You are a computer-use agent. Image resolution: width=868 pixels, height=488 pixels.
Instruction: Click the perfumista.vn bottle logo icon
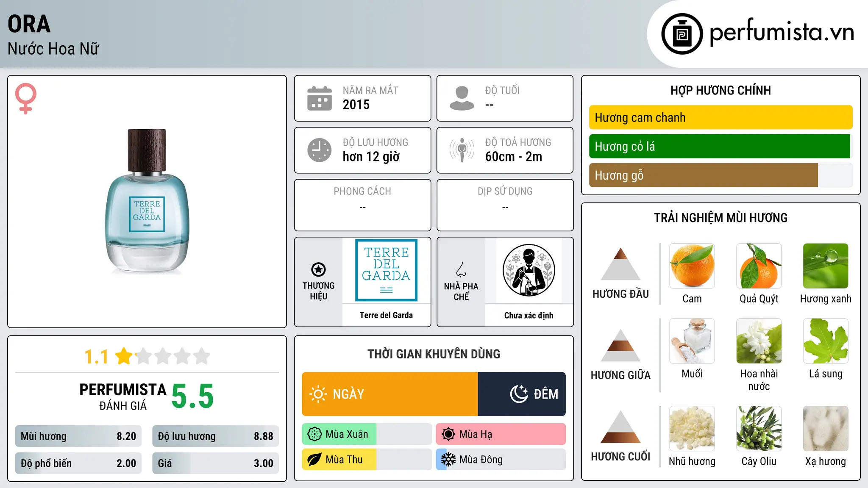pos(682,34)
